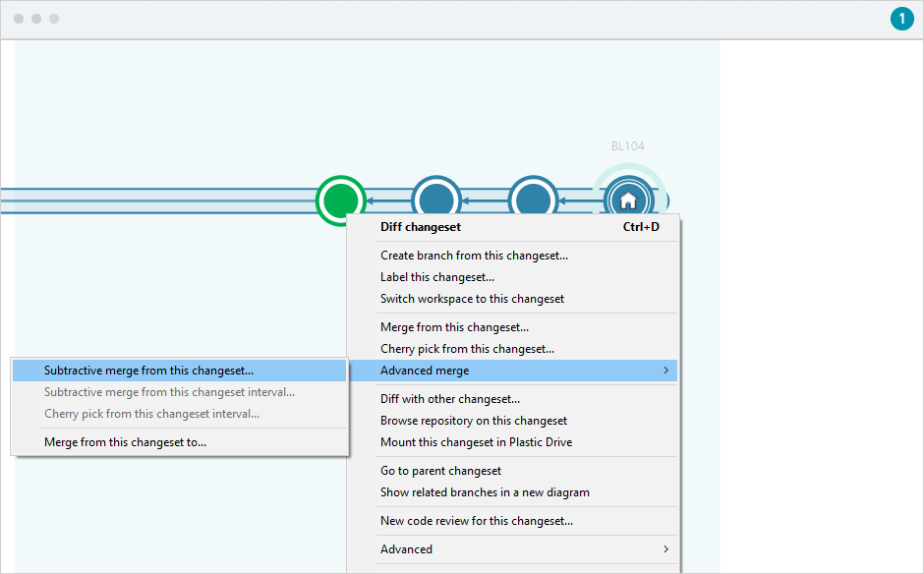Click the teal numbered badge in the corner

point(901,19)
